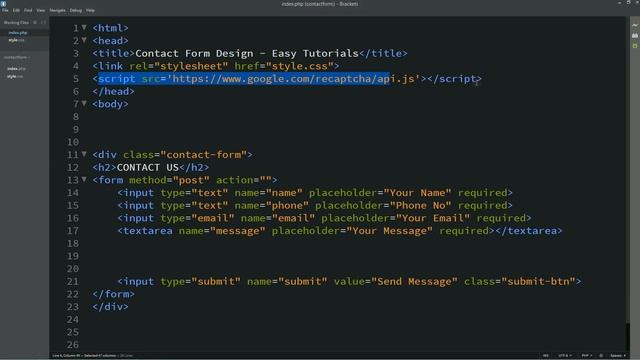
Task: Collapse the form tag fold on line 13
Action: 84,179
